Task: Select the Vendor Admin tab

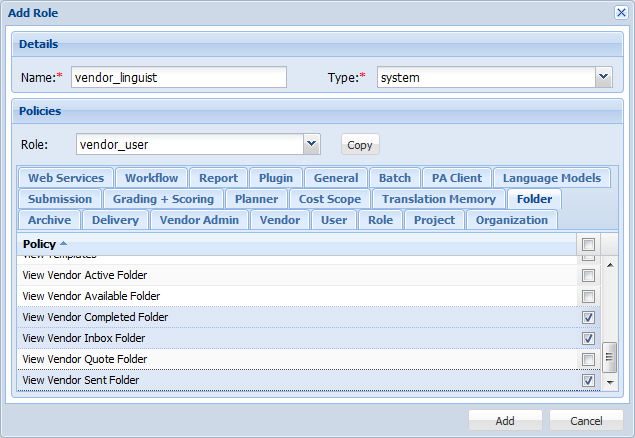Action: pyautogui.click(x=199, y=220)
